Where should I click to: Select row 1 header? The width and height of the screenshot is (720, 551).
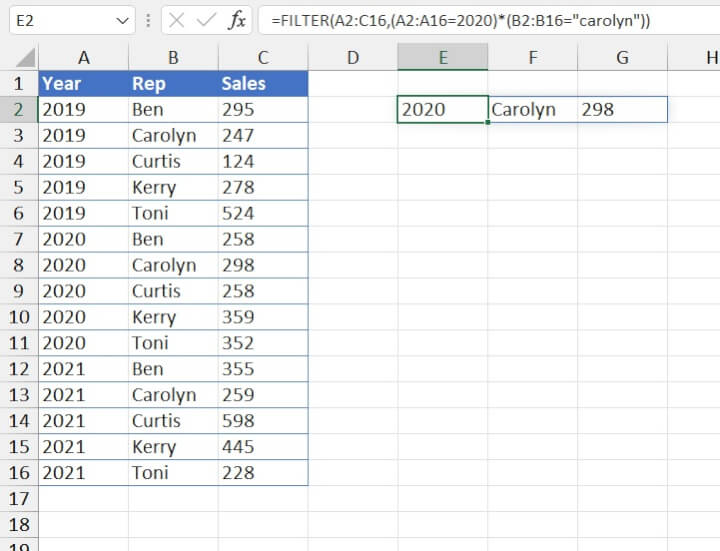(18, 84)
